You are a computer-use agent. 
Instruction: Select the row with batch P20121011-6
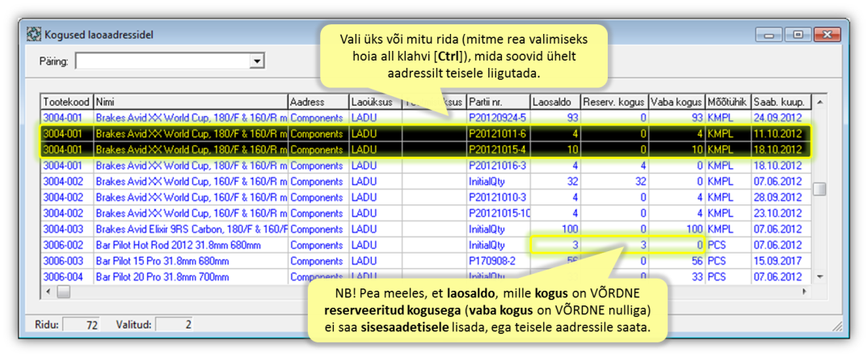pyautogui.click(x=426, y=133)
